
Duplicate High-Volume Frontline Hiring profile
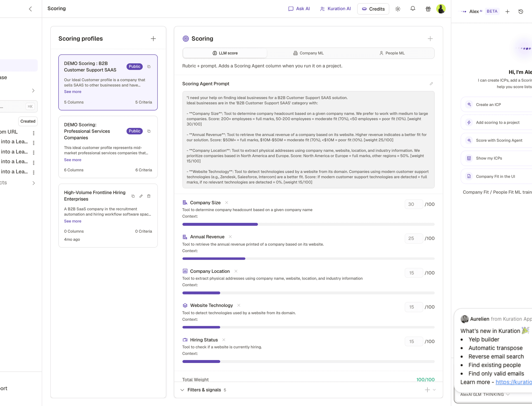pos(133,196)
